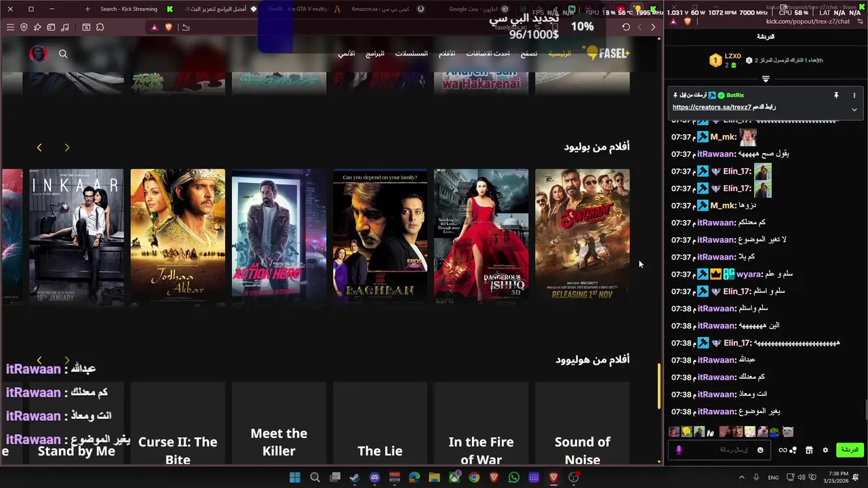
Task: Open the Brave hamburger menu icon
Action: (x=10, y=27)
